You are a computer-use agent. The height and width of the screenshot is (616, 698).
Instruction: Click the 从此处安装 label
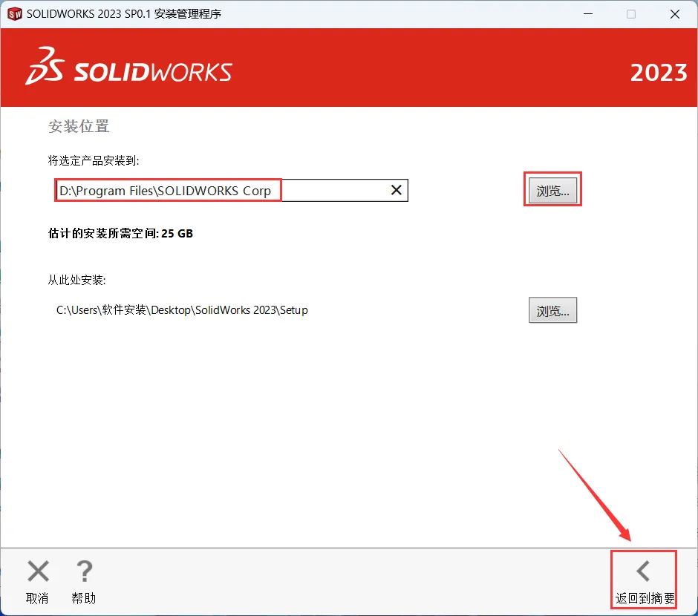coord(76,280)
